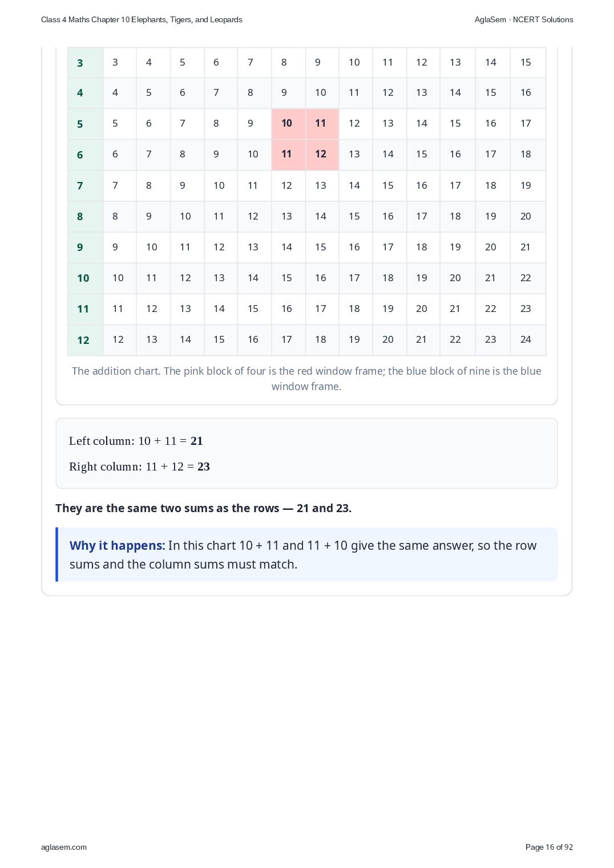
Task: Click row header 7 in the chart
Action: 85,186
